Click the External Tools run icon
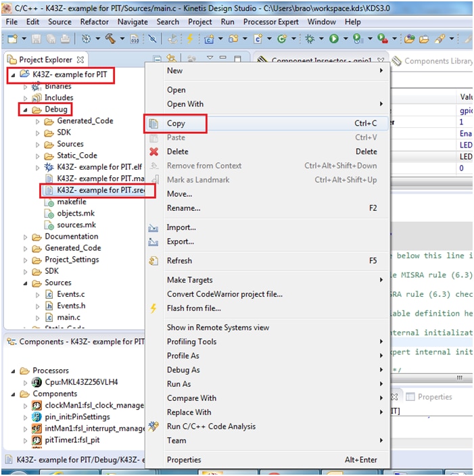474x476 pixels. [383, 39]
